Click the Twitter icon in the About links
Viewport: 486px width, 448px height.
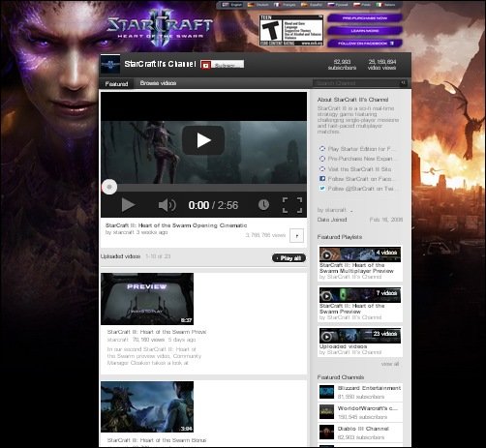pos(322,189)
